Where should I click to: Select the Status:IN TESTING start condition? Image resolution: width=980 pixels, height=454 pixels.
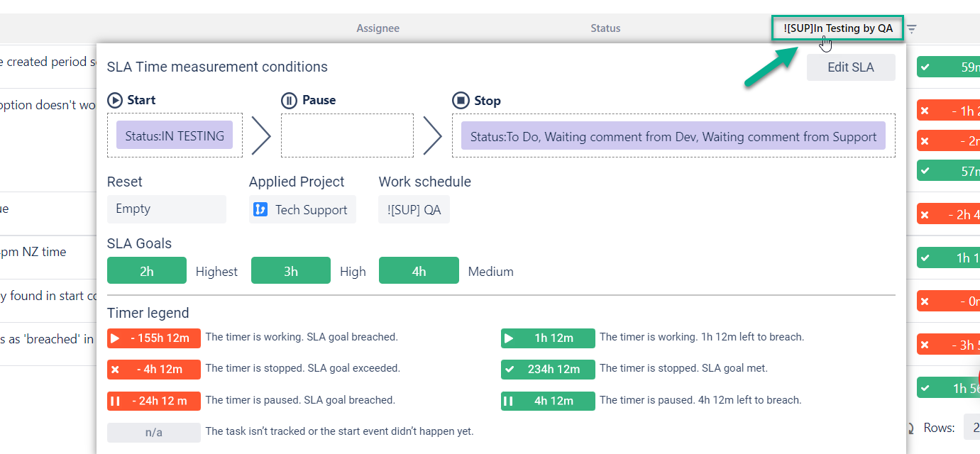(x=175, y=135)
